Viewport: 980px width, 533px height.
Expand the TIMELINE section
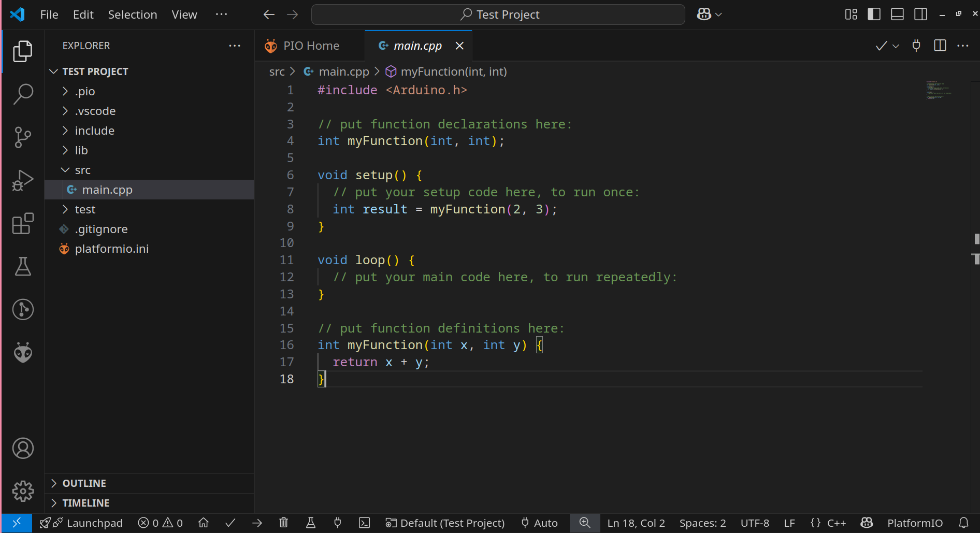149,503
